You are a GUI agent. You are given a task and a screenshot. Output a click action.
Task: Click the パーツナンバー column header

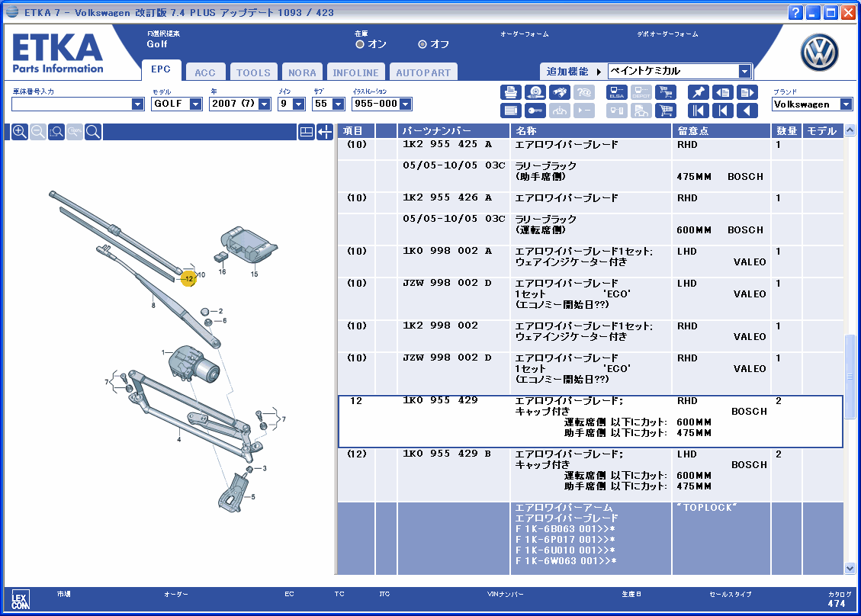click(x=454, y=131)
